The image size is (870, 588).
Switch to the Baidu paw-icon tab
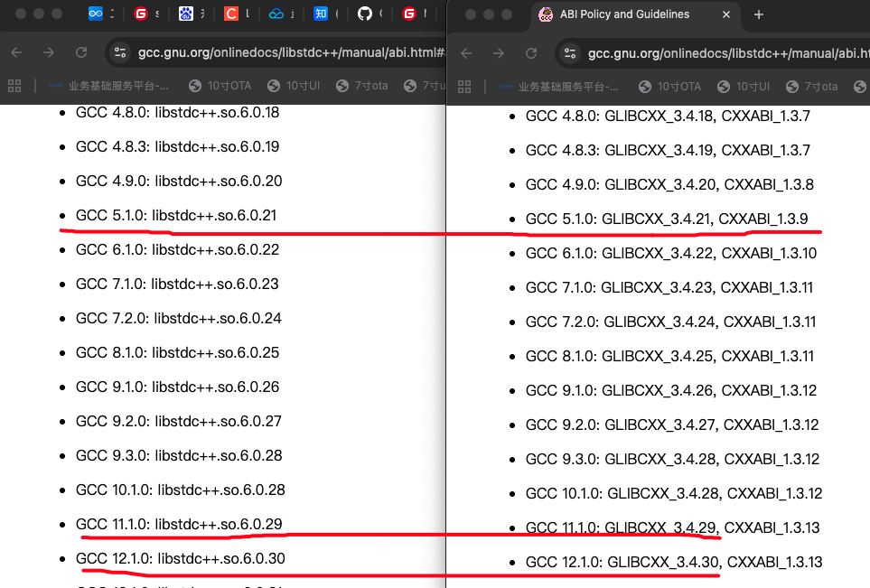click(x=186, y=14)
